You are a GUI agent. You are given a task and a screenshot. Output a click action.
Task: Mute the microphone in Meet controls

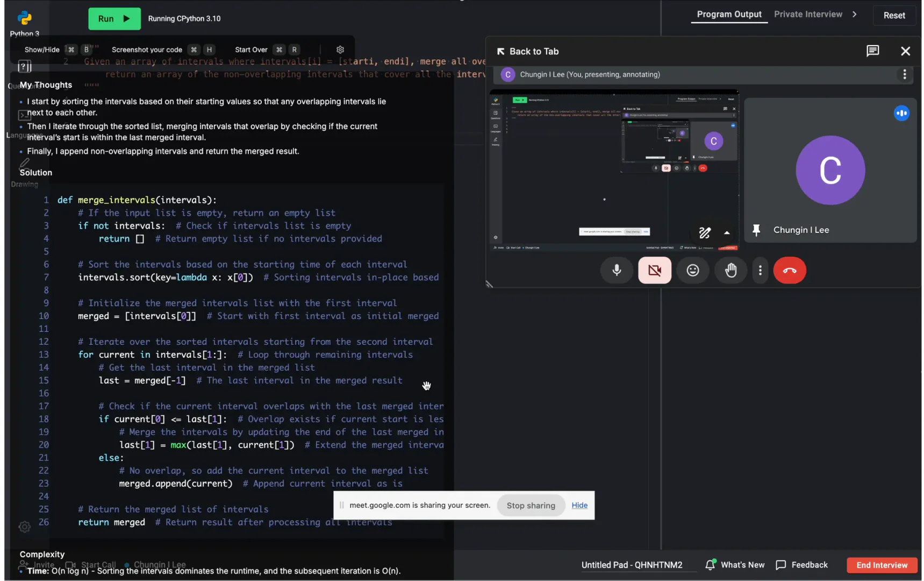point(617,270)
